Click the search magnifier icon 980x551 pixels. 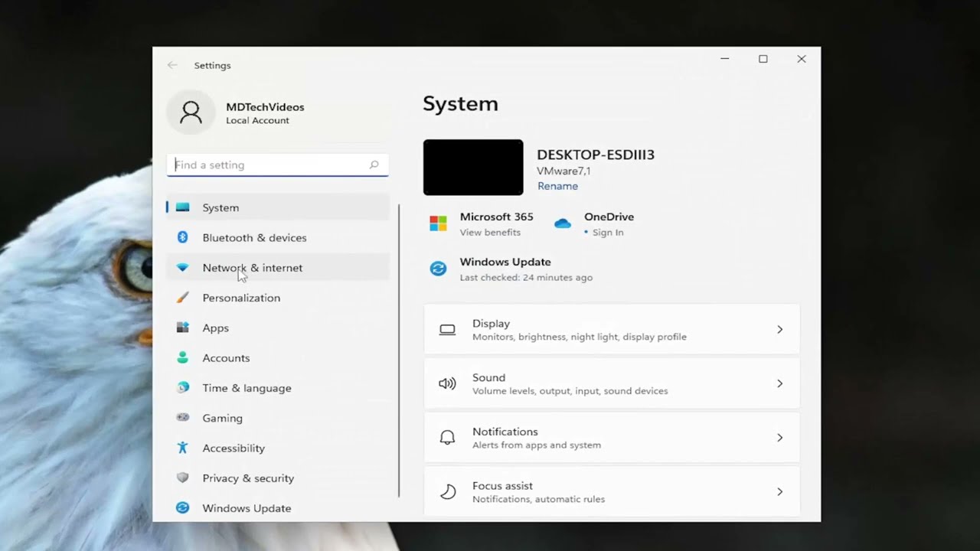click(374, 165)
